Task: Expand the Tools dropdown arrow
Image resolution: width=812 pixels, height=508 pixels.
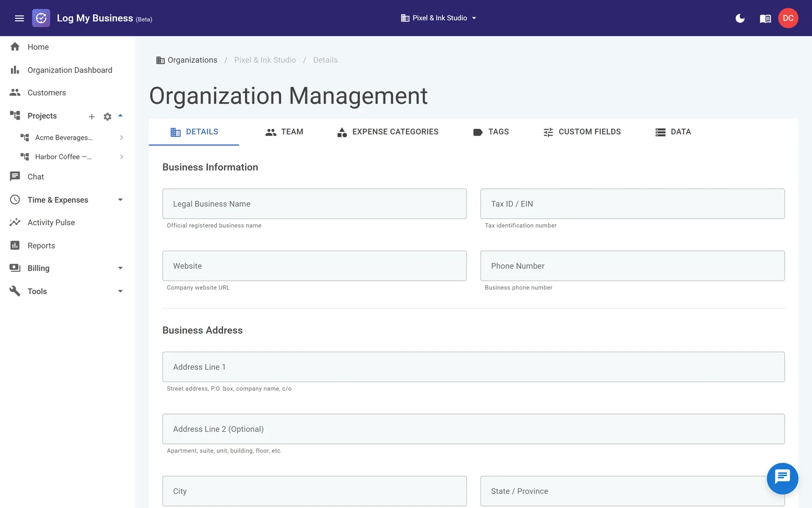Action: (120, 291)
